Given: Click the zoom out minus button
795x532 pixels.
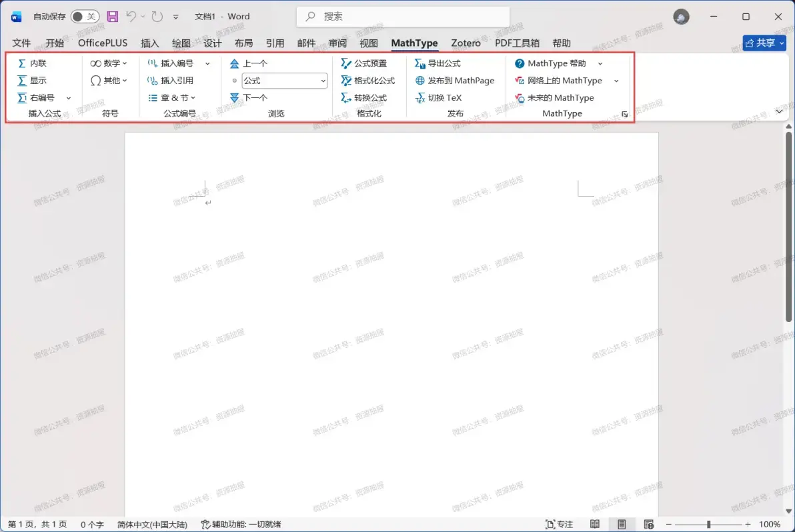Looking at the screenshot, I should [x=669, y=525].
